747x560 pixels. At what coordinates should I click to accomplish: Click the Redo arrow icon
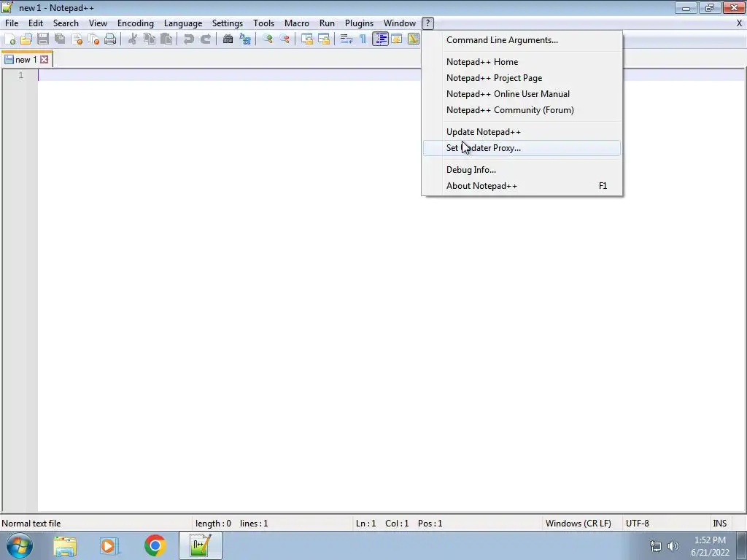[x=205, y=39]
